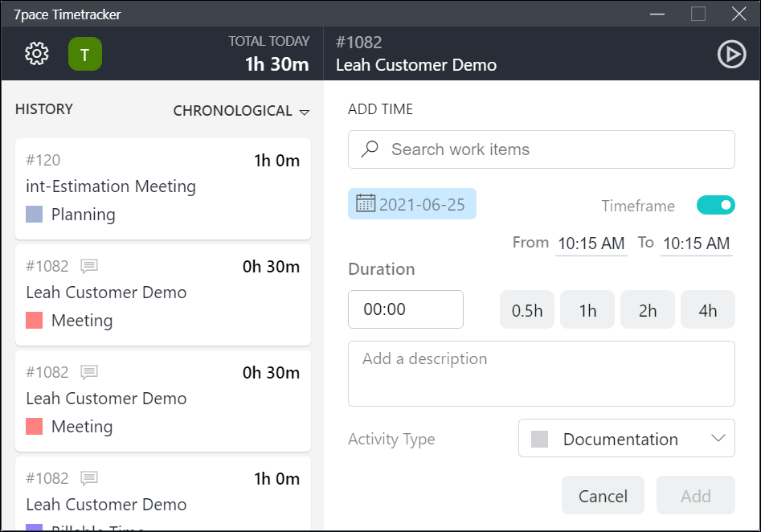Click the search magnifier icon
Viewport: 761px width, 532px height.
coord(370,149)
